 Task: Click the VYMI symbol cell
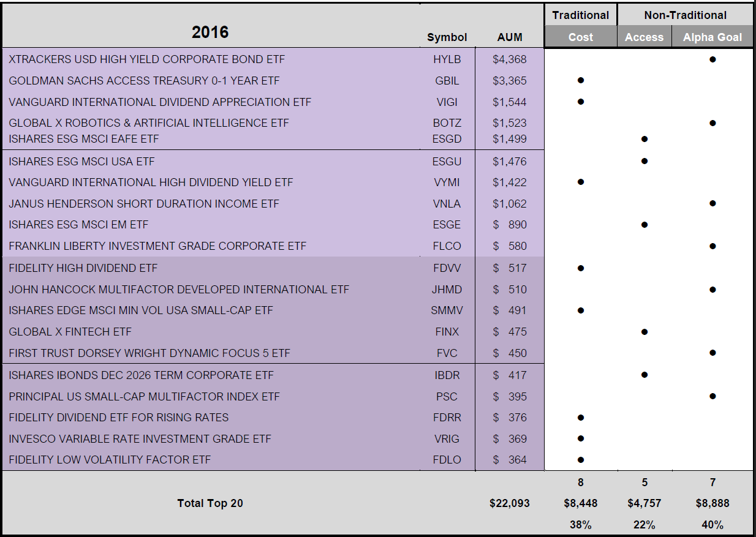tap(447, 182)
